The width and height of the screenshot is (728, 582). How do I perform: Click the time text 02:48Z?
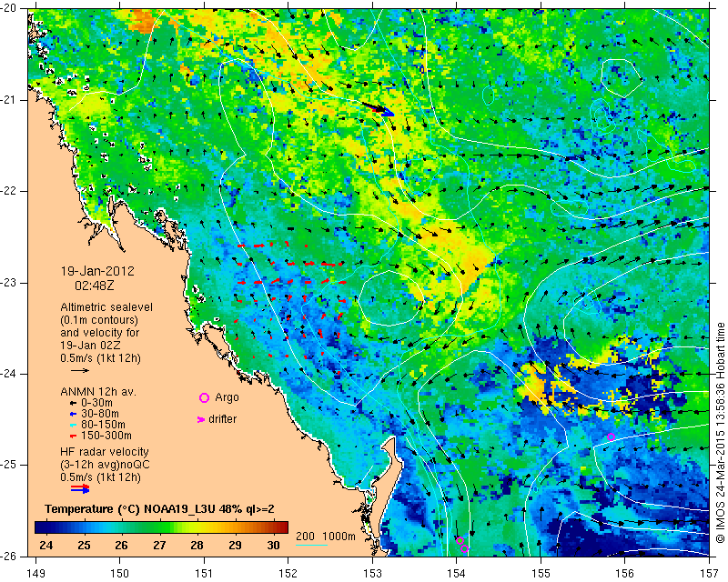tap(95, 286)
